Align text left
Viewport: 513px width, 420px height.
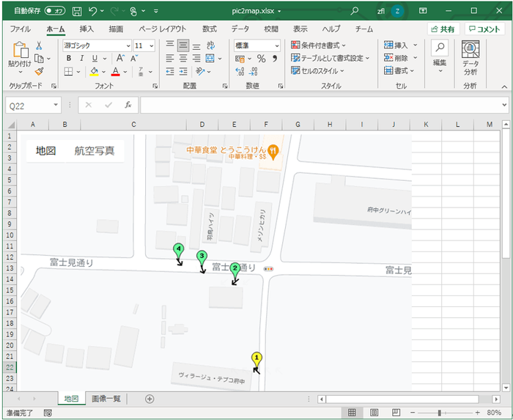[170, 58]
